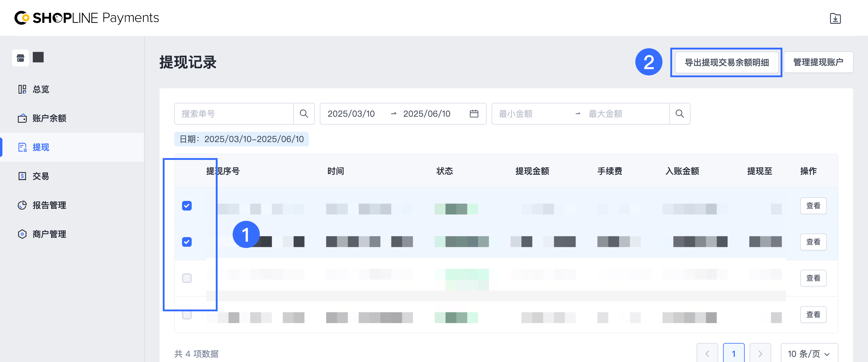Screen dimensions: 868x362
Task: Click 查看 button in first row
Action: (x=813, y=206)
